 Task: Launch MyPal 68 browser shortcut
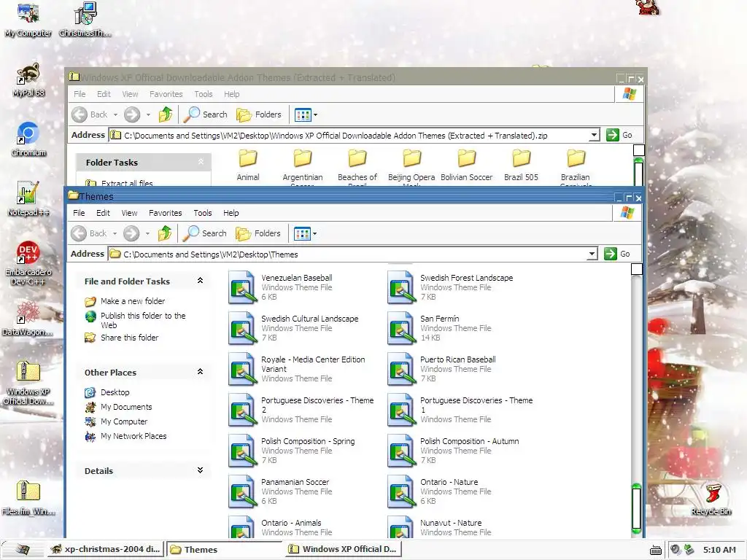28,79
